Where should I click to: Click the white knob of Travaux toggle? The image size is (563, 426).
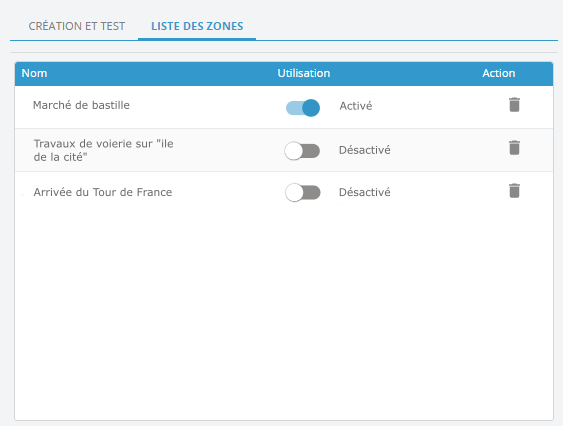click(x=294, y=151)
